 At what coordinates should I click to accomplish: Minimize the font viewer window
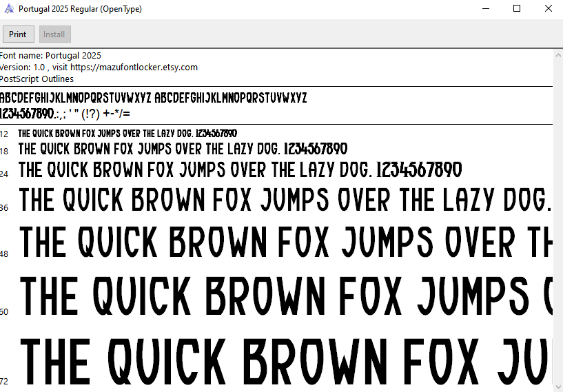coord(485,9)
